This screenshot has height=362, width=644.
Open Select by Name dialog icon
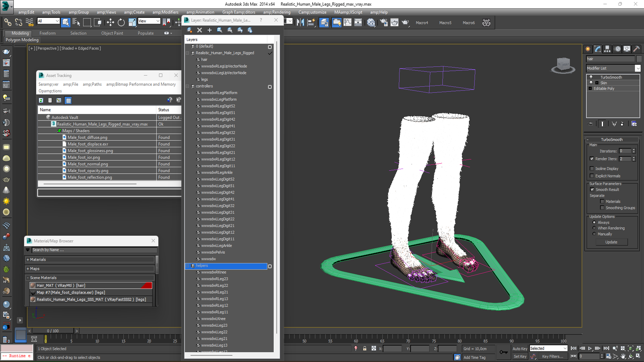pyautogui.click(x=76, y=22)
